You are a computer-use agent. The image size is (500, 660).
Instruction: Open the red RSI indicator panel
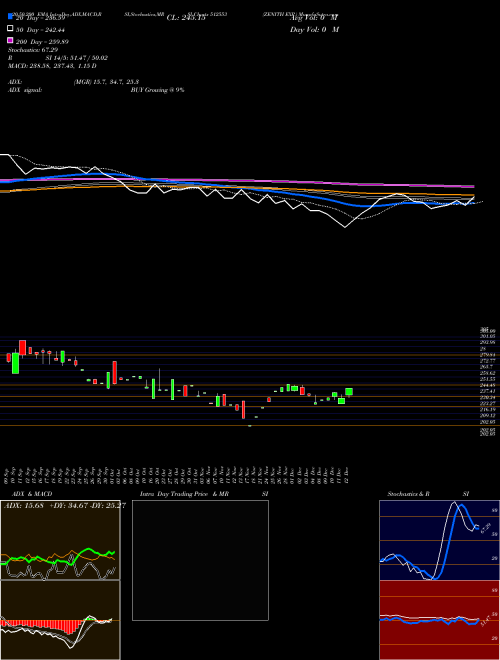tap(439, 620)
